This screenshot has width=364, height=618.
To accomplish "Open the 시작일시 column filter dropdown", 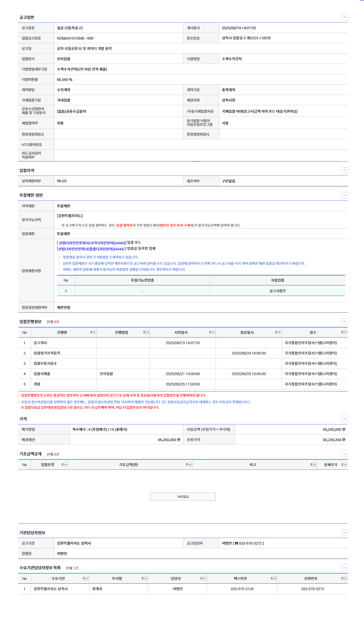I will tap(214, 332).
